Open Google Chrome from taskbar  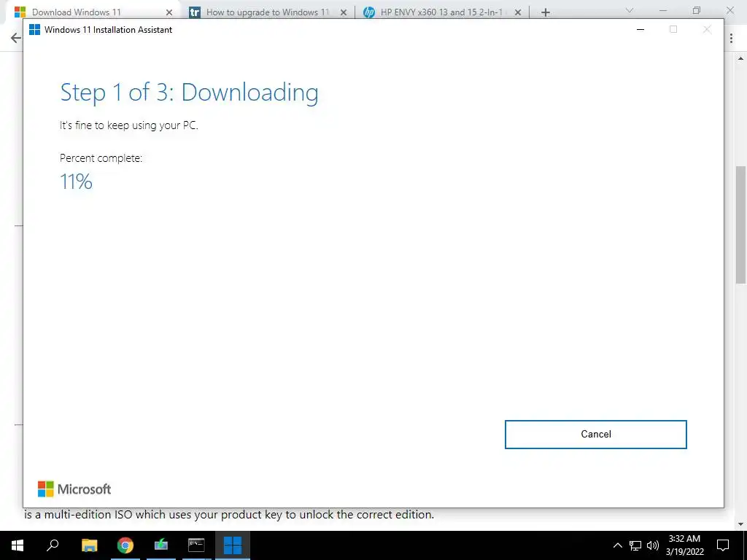[125, 545]
